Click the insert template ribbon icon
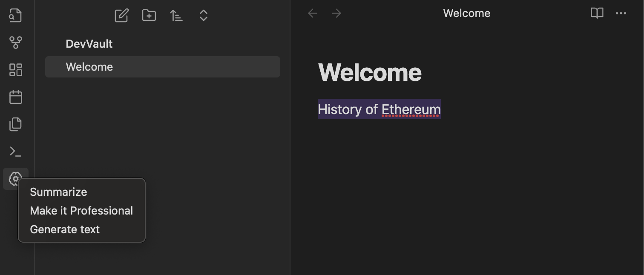The height and width of the screenshot is (275, 644). [15, 124]
